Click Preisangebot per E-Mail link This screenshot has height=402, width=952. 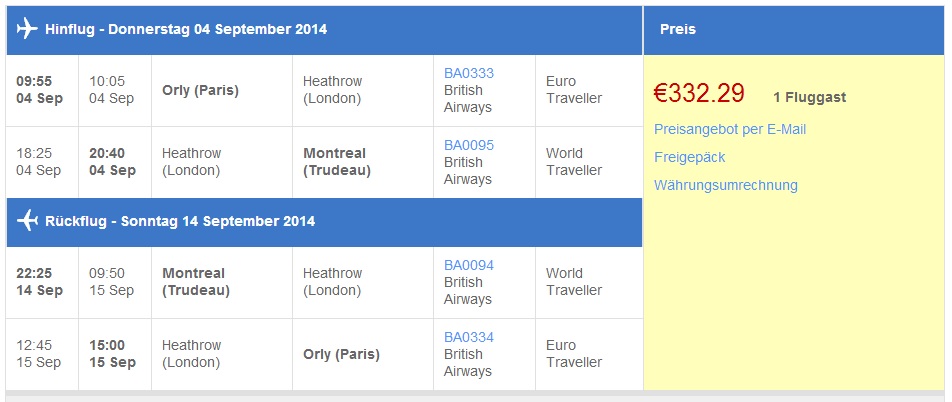click(730, 129)
